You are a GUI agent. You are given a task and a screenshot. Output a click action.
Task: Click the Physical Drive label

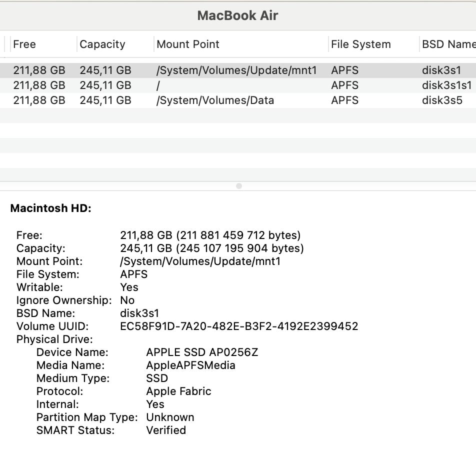pyautogui.click(x=54, y=339)
